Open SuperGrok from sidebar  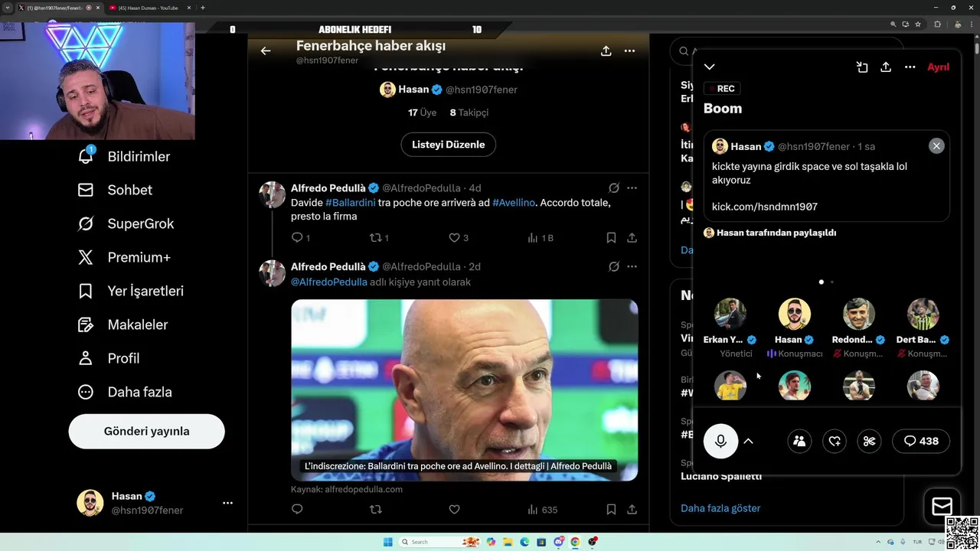(126, 223)
